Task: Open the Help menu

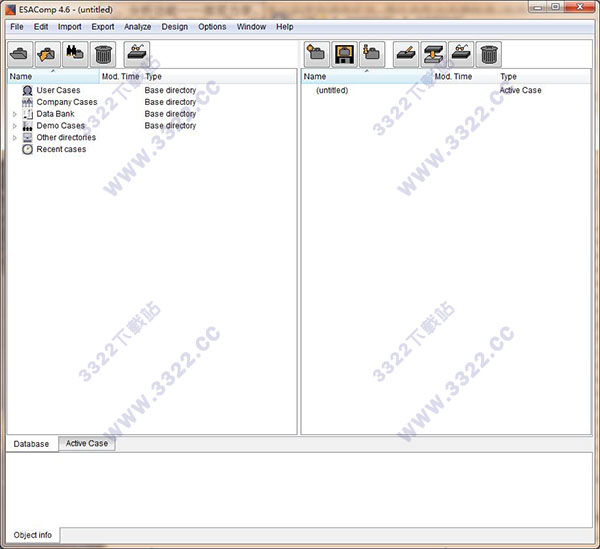Action: (285, 27)
